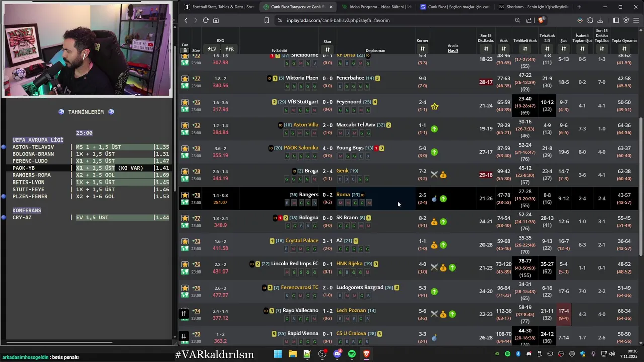The image size is (644, 362).
Task: Open Brave Shields lion icon
Action: (x=541, y=20)
